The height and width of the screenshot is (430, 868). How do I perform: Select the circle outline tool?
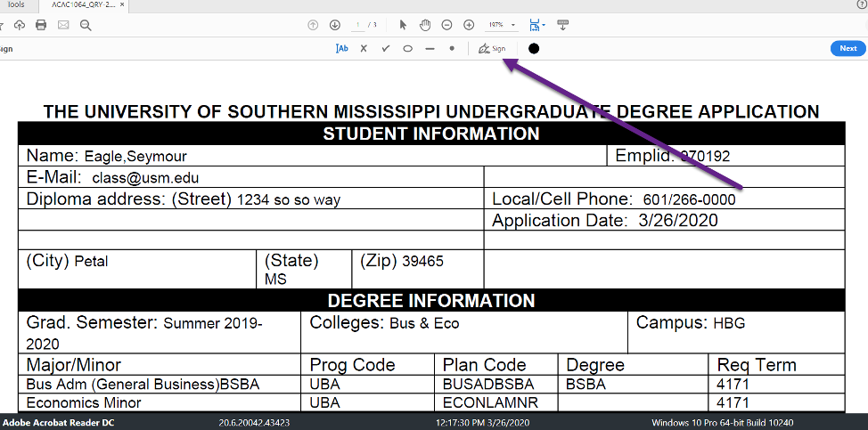[x=407, y=49]
